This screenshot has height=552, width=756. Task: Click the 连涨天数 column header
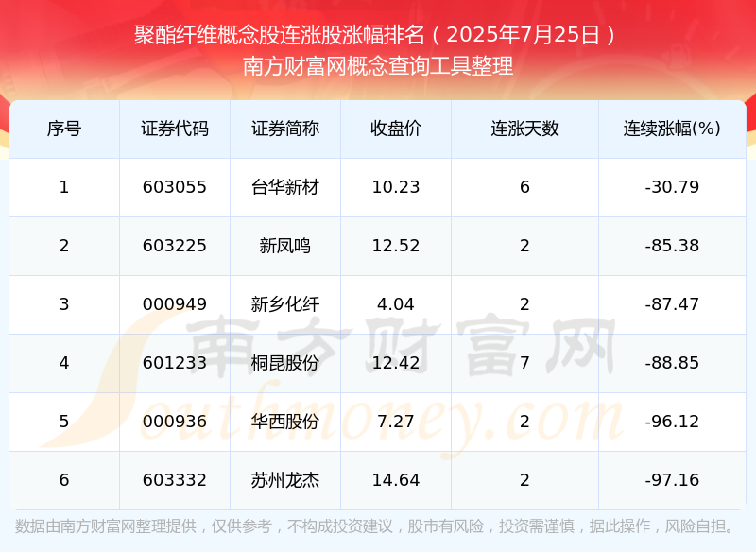[524, 129]
